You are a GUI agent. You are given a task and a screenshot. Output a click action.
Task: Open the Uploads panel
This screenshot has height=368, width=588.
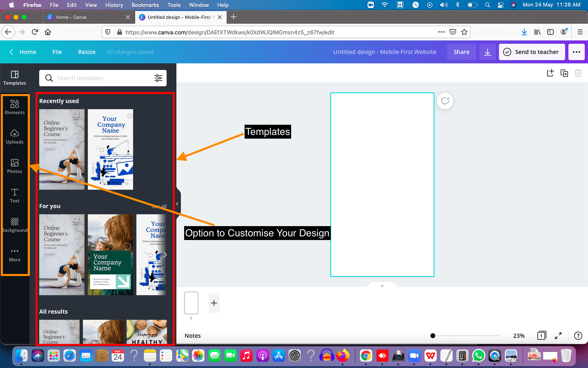tap(15, 137)
